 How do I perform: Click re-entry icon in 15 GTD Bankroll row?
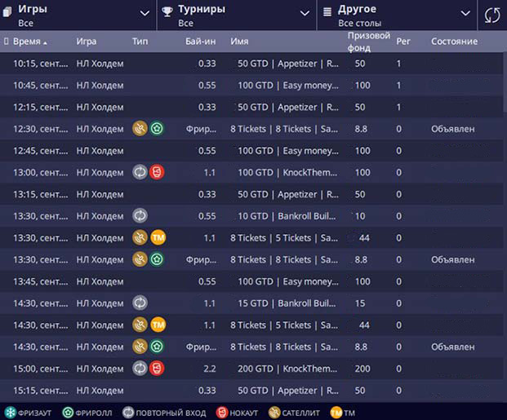click(140, 303)
